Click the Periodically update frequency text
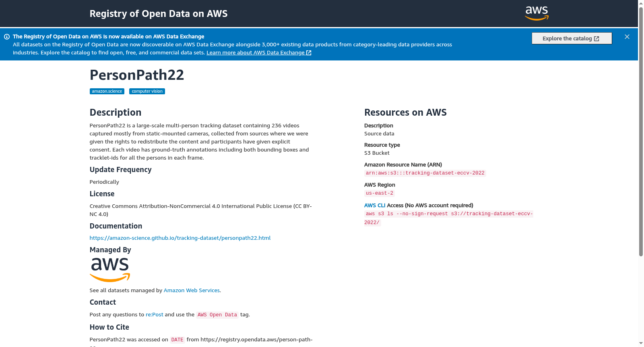Screen dimensions: 644x347 coord(104,182)
